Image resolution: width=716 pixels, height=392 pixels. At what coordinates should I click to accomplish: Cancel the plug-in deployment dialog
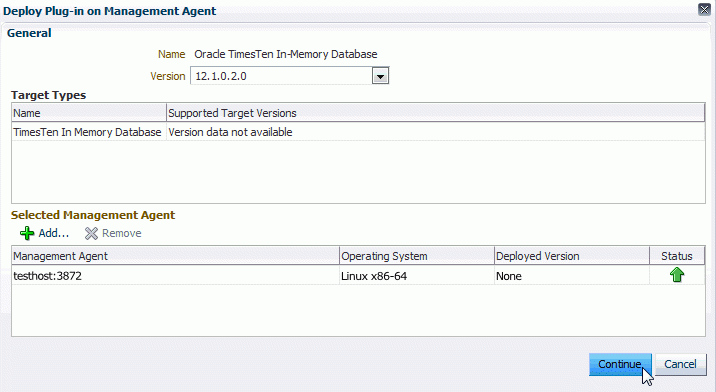(x=680, y=364)
